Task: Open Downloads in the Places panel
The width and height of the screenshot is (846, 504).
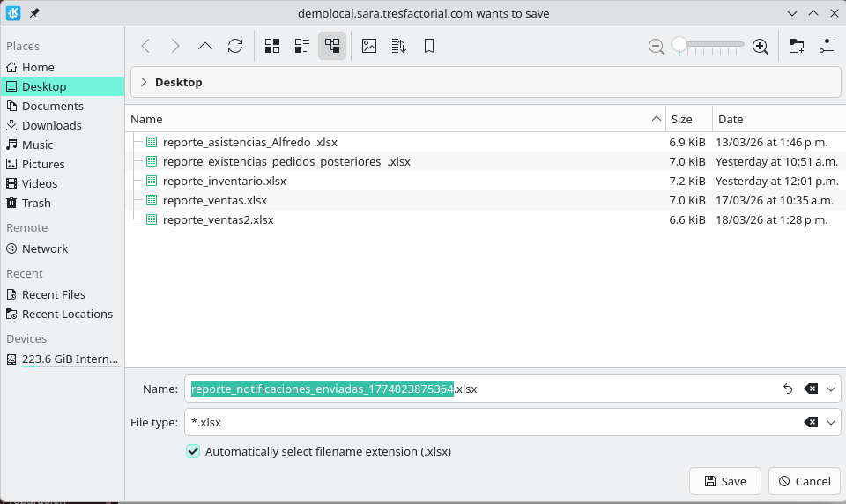Action: pos(51,125)
